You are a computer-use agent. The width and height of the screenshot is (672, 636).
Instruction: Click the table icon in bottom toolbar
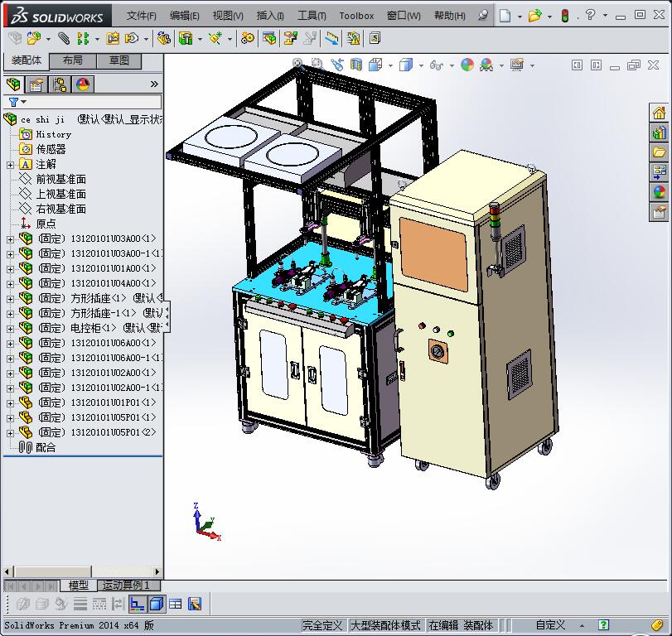click(176, 605)
